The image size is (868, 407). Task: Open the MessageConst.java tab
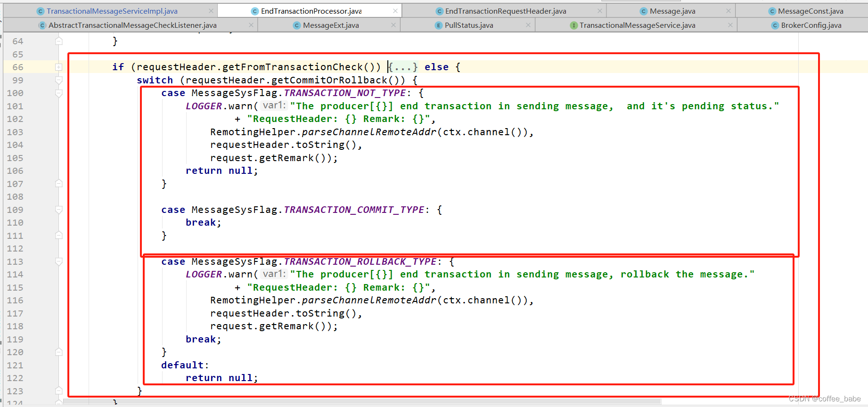point(811,11)
